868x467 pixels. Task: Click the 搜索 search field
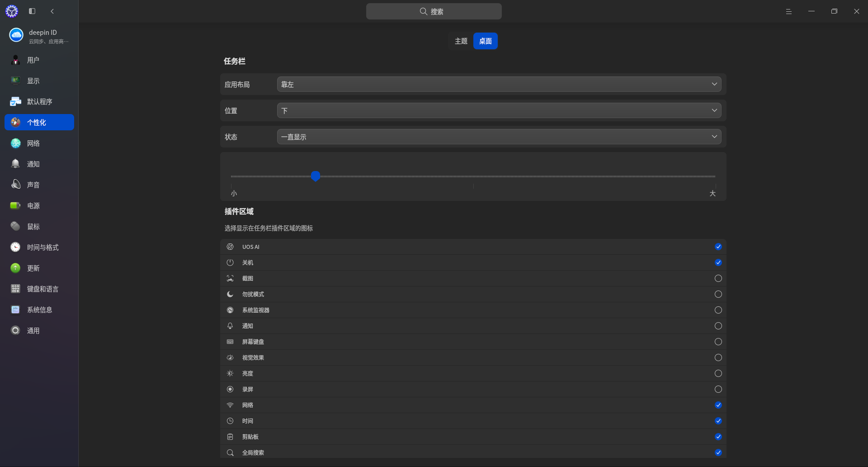point(434,11)
